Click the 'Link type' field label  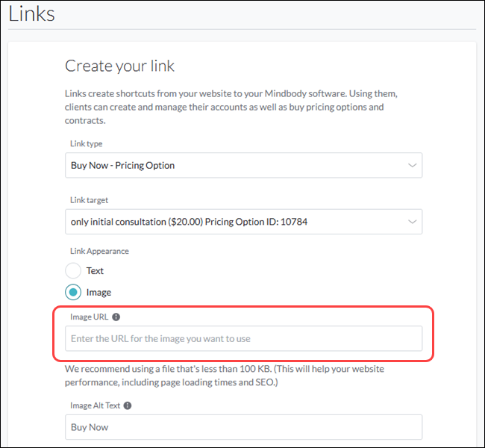click(x=86, y=143)
